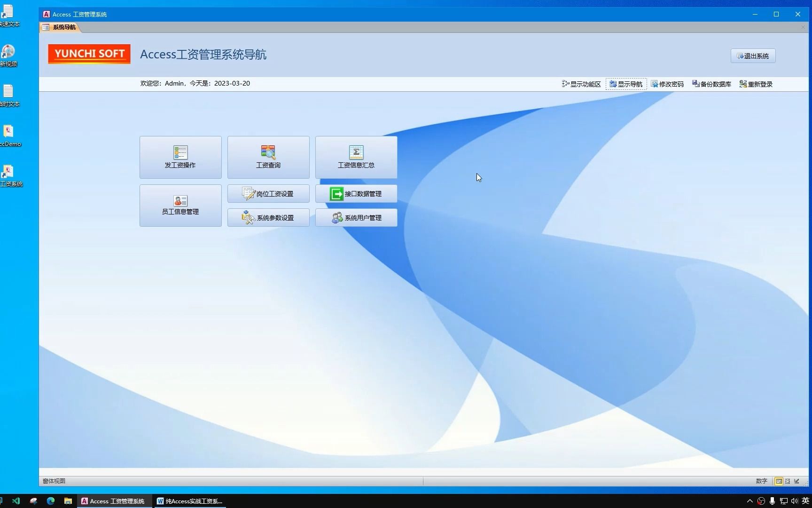
Task: Open the 工资系统 desktop shortcut
Action: coord(8,175)
